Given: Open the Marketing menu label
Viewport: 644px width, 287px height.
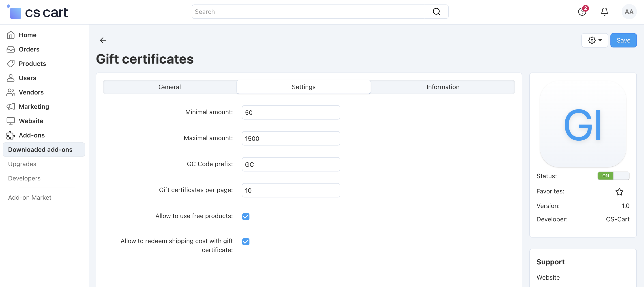Looking at the screenshot, I should [34, 107].
